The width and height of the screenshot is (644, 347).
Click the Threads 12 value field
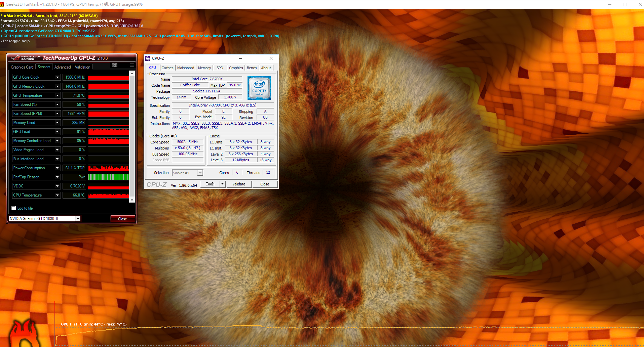268,173
